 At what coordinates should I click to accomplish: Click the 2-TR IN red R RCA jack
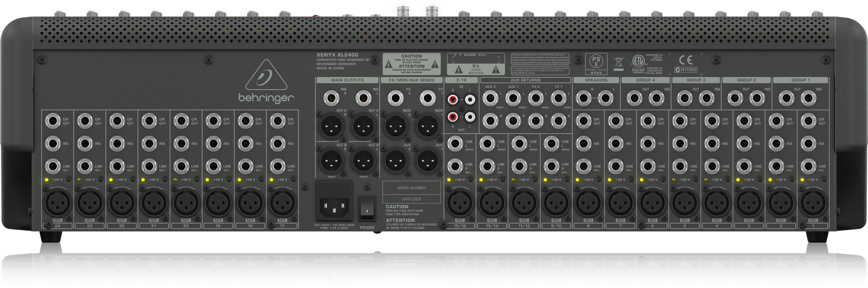point(453,100)
